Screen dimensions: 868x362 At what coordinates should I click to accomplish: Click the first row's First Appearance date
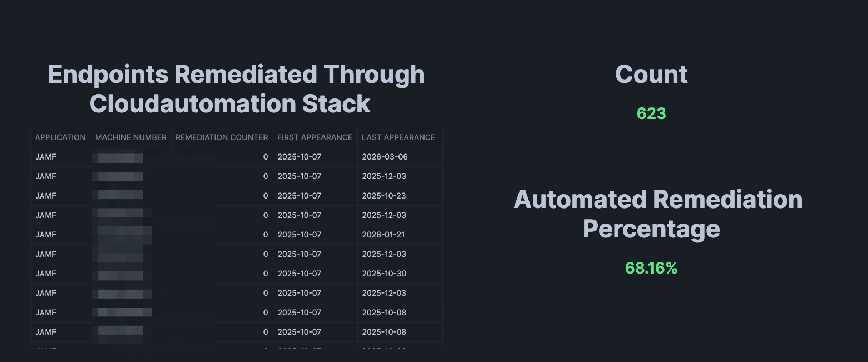click(300, 157)
